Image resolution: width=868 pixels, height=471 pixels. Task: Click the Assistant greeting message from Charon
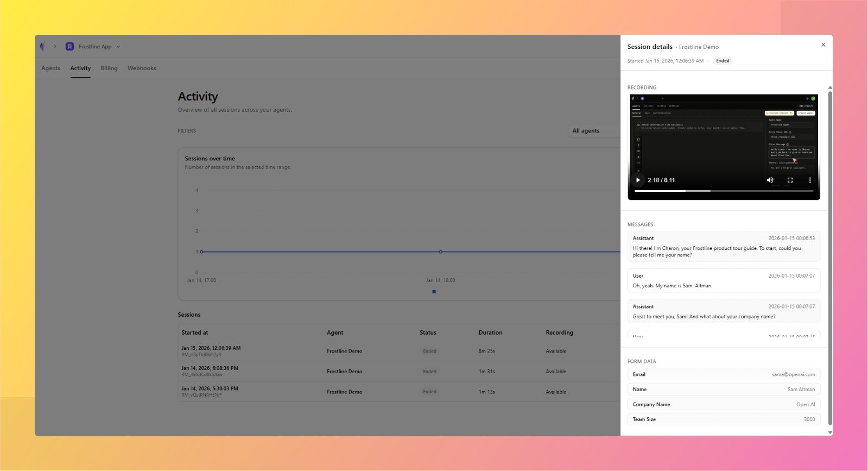(724, 247)
